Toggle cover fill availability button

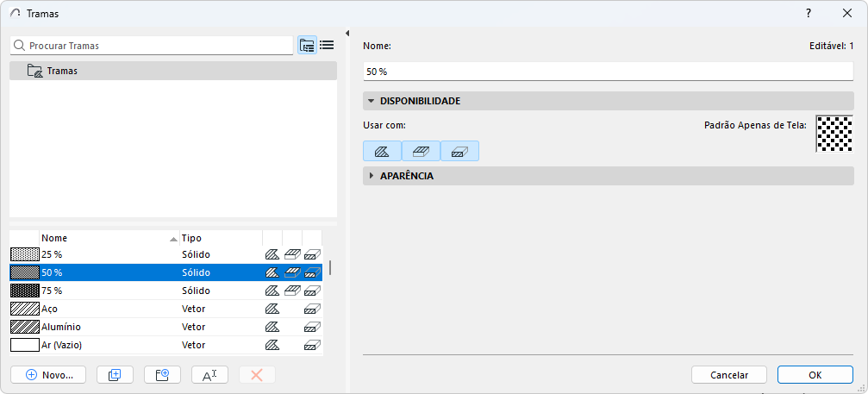[x=421, y=151]
